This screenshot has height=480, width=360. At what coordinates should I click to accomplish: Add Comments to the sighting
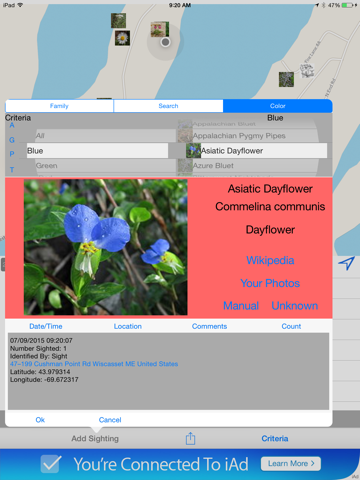(209, 326)
